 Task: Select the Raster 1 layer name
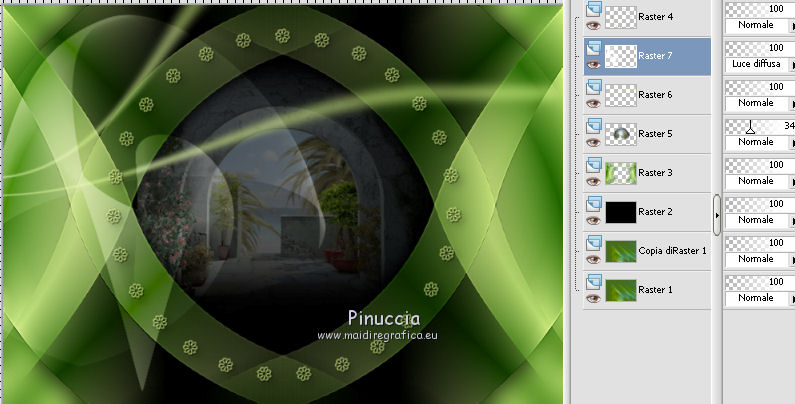(x=656, y=290)
